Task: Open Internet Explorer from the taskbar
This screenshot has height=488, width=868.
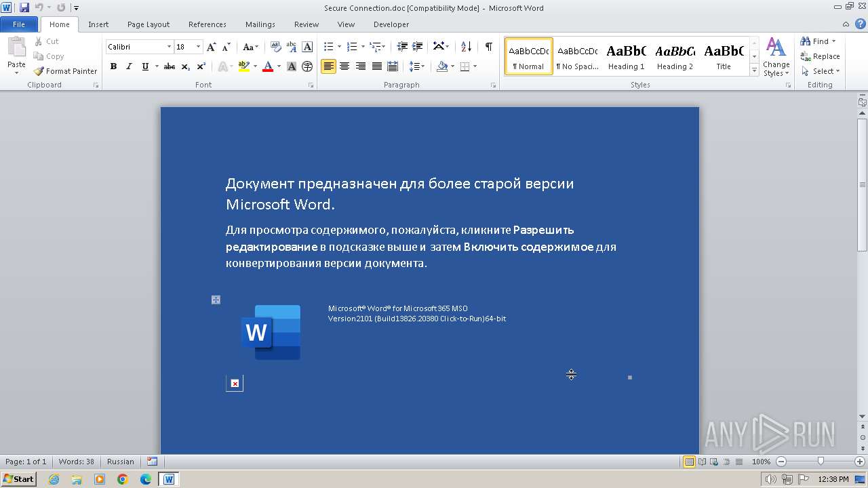Action: point(54,479)
